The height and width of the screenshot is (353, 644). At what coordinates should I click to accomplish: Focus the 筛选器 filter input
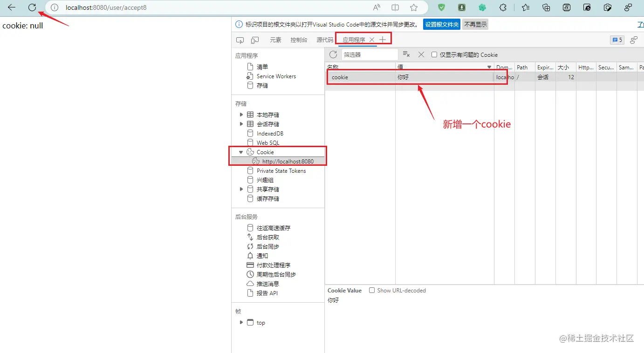tap(370, 54)
